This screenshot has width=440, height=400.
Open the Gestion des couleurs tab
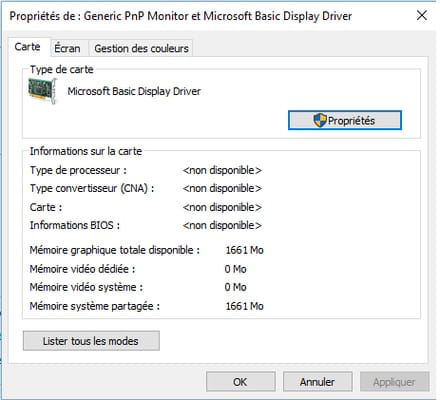pos(141,48)
